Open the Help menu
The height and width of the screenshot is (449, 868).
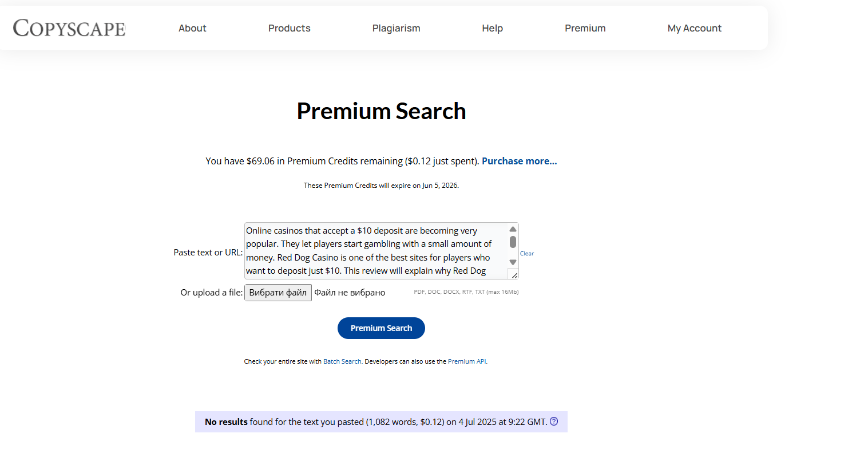coord(492,28)
